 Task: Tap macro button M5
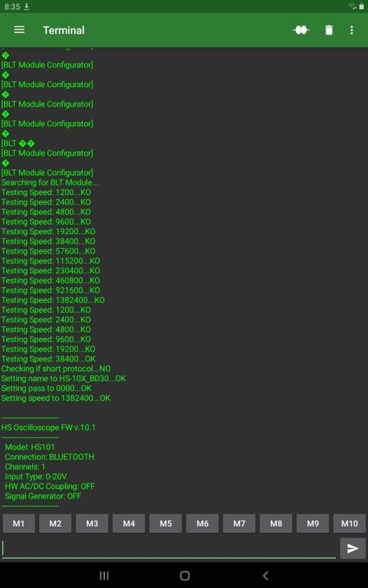coord(166,524)
